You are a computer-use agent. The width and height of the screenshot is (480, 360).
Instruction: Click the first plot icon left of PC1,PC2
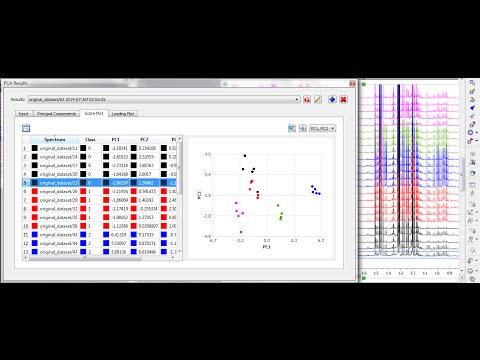[x=292, y=128]
